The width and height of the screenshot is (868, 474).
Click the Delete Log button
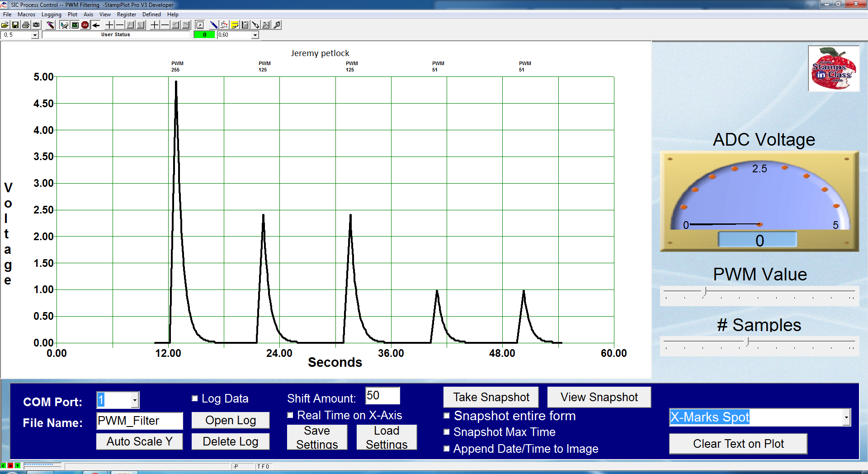pos(231,441)
